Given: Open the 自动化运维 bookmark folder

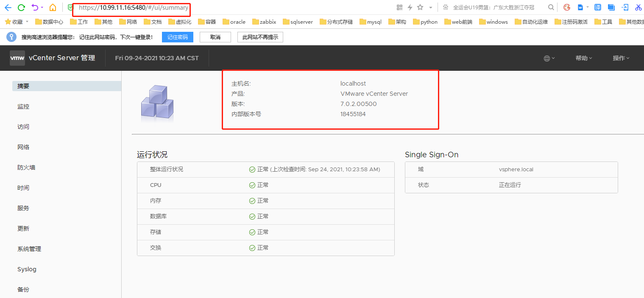Looking at the screenshot, I should pos(531,22).
